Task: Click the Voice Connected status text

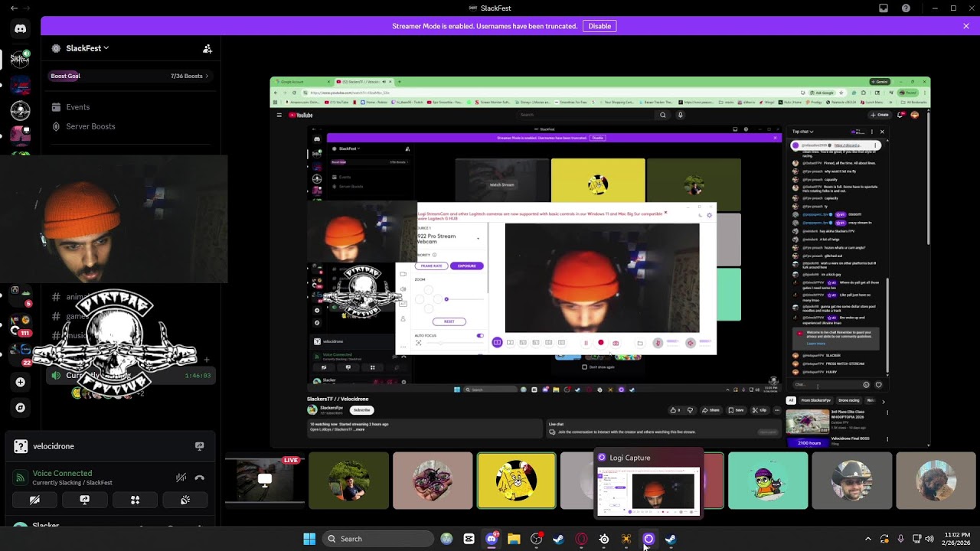Action: [62, 474]
